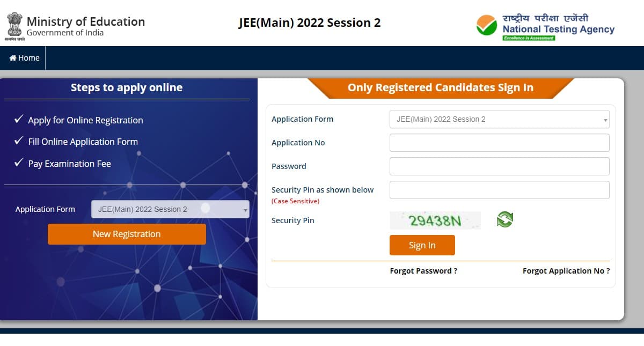Viewport: 644px width, 346px height.
Task: Click the Home menu item
Action: coord(23,57)
